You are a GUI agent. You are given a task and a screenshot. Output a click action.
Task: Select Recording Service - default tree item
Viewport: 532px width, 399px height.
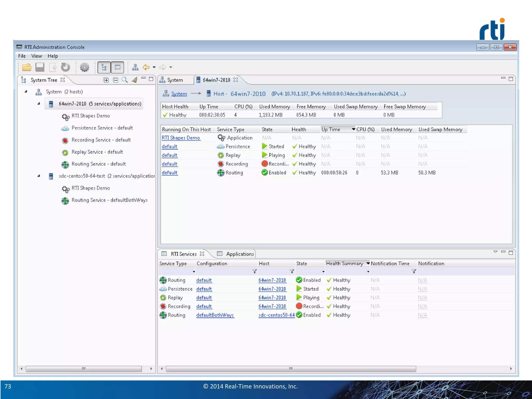(x=101, y=140)
